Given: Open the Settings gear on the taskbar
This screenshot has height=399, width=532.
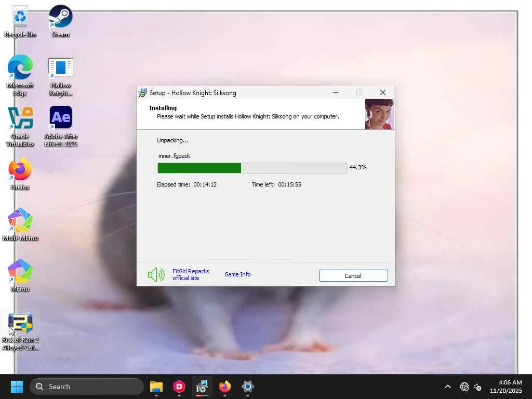Looking at the screenshot, I should tap(248, 387).
